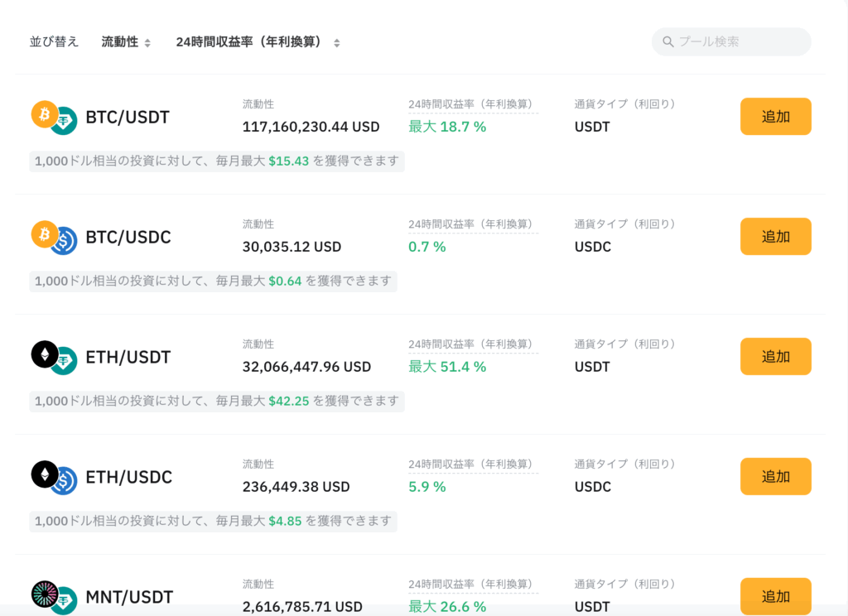Viewport: 848px width, 616px height.
Task: Click the MNT/USDT coin pair icon
Action: [x=54, y=598]
